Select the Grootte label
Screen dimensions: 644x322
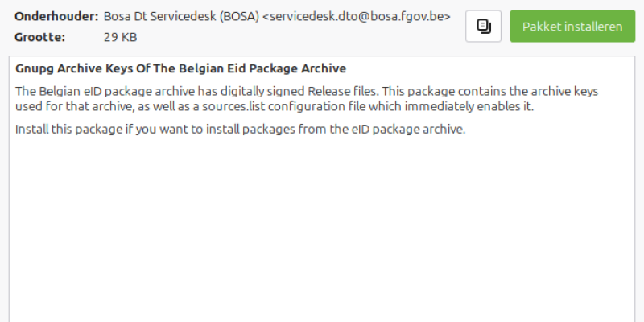coord(39,37)
